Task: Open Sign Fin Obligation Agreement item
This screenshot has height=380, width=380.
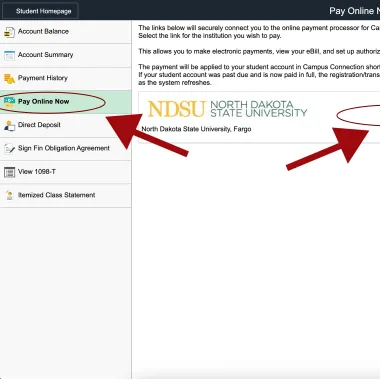Action: click(x=65, y=148)
